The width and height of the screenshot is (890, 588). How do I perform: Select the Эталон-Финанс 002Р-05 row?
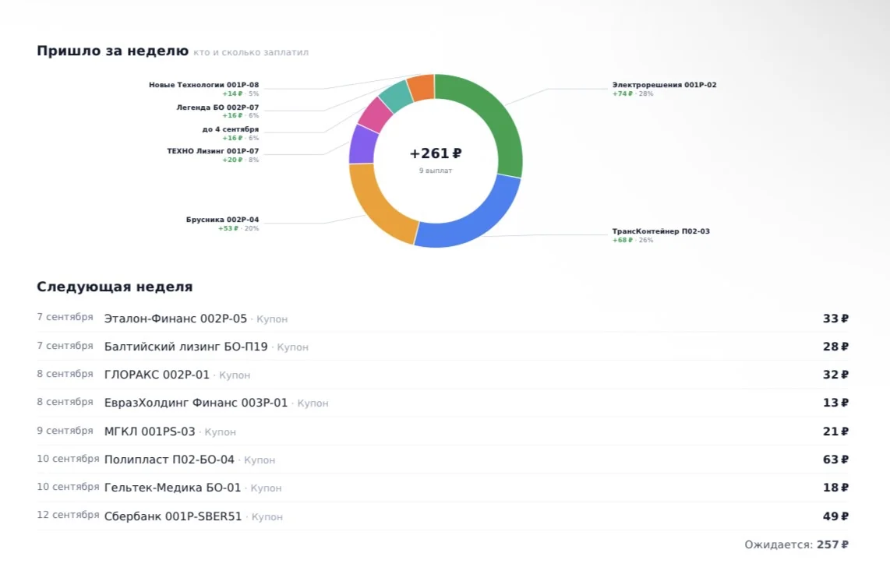pyautogui.click(x=443, y=319)
